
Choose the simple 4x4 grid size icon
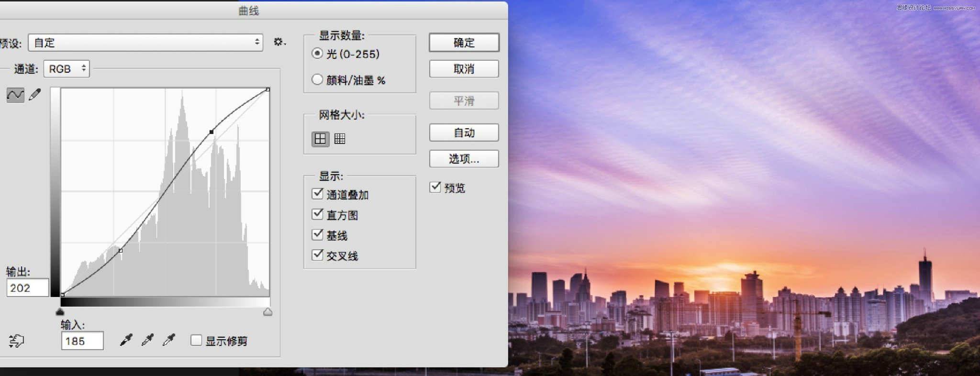click(x=320, y=139)
